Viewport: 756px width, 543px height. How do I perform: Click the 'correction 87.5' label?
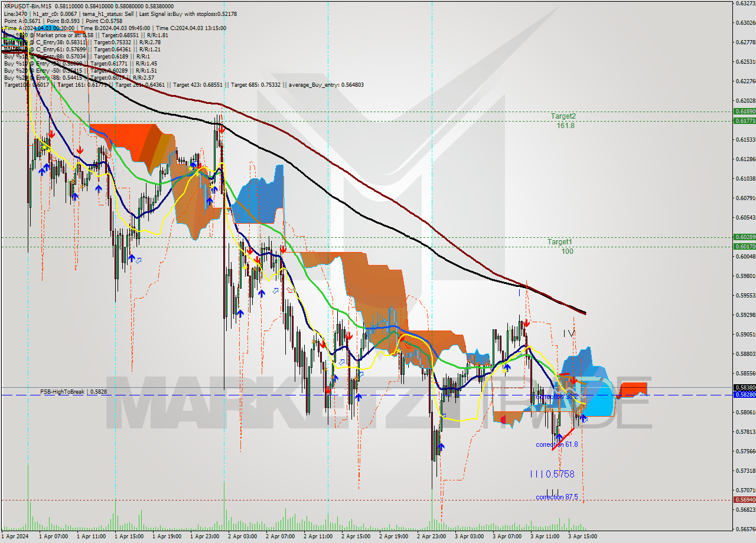tap(557, 497)
